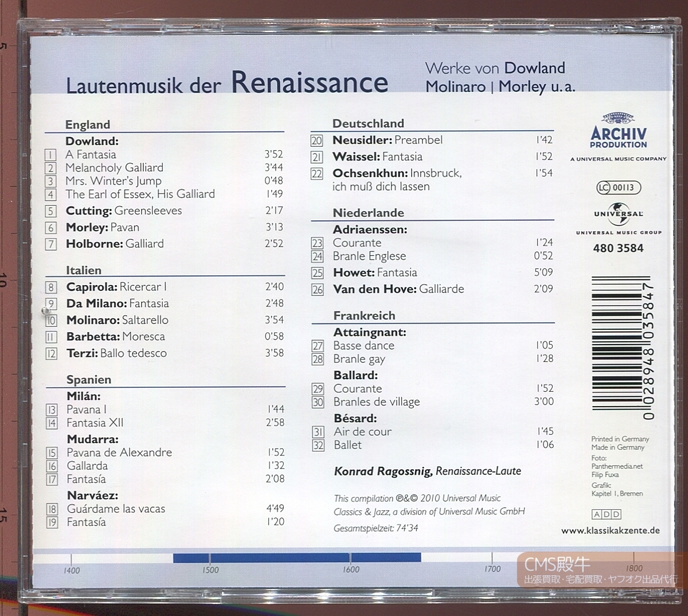Click track 'Basse dance'
688x616 pixels.
point(364,346)
